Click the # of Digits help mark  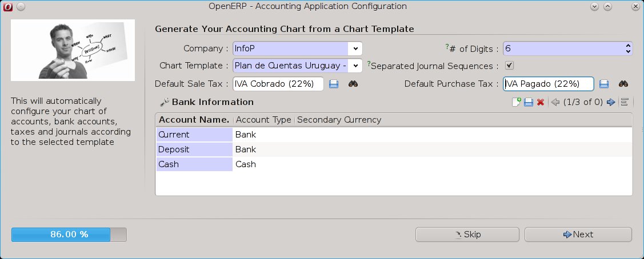(x=447, y=46)
